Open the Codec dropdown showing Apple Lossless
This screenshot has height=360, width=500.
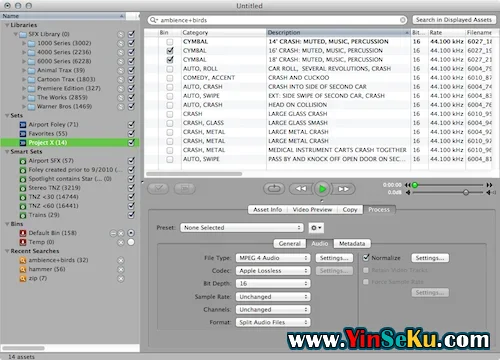273,271
